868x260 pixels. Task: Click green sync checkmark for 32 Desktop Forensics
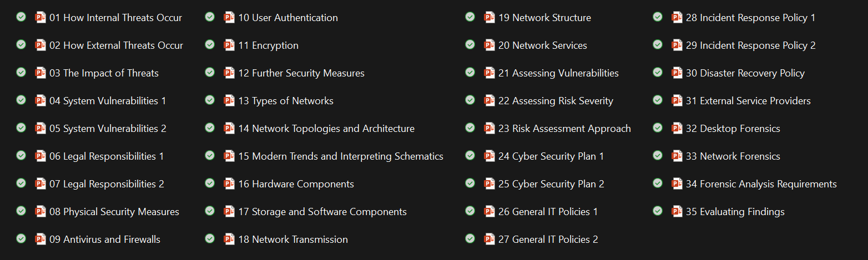(658, 128)
